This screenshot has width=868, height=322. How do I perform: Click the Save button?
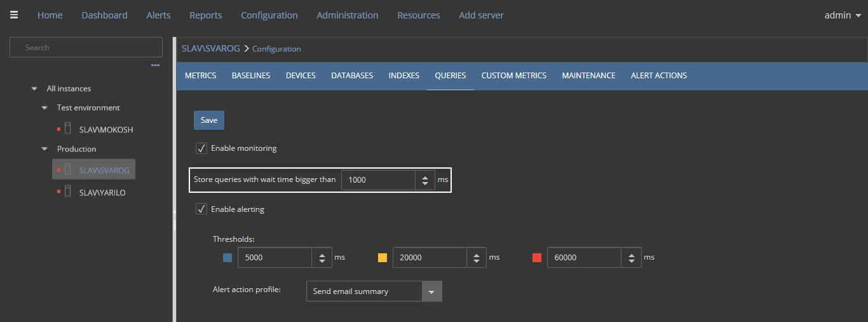[208, 120]
